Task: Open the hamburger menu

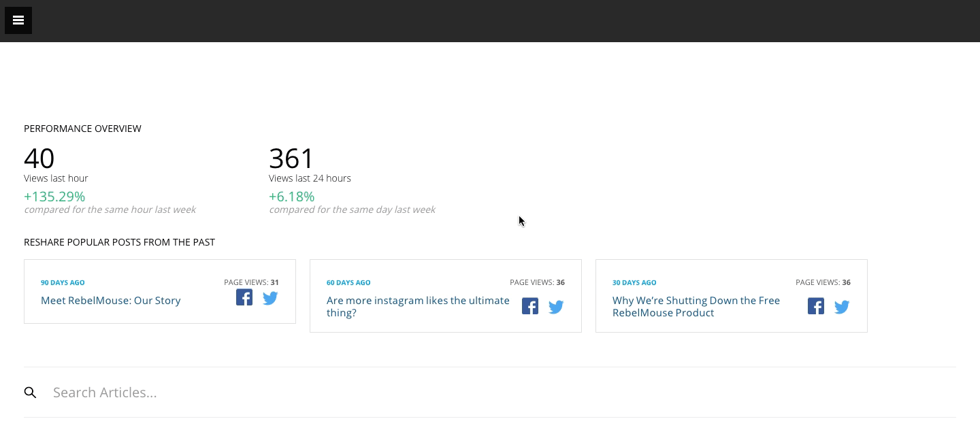Action: pos(18,20)
